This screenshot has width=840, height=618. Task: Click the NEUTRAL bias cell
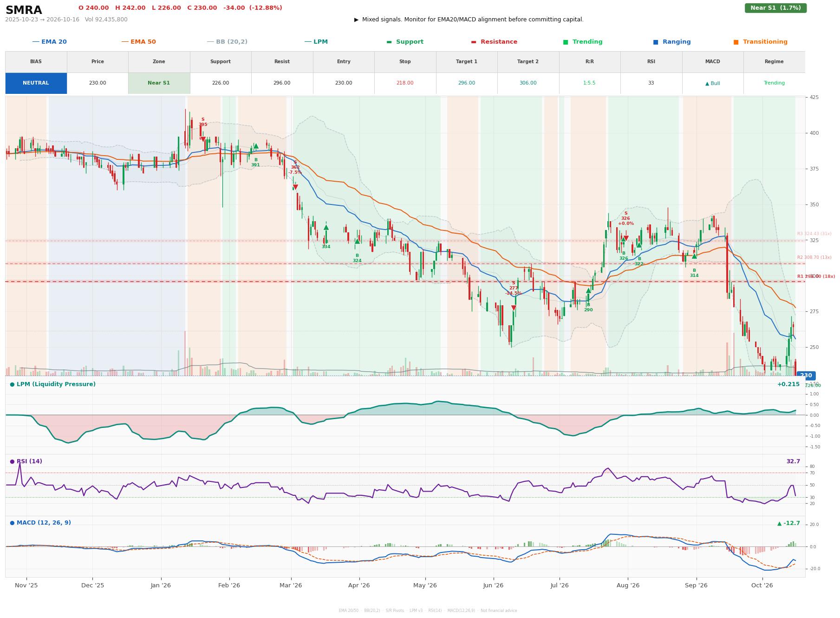pos(36,83)
